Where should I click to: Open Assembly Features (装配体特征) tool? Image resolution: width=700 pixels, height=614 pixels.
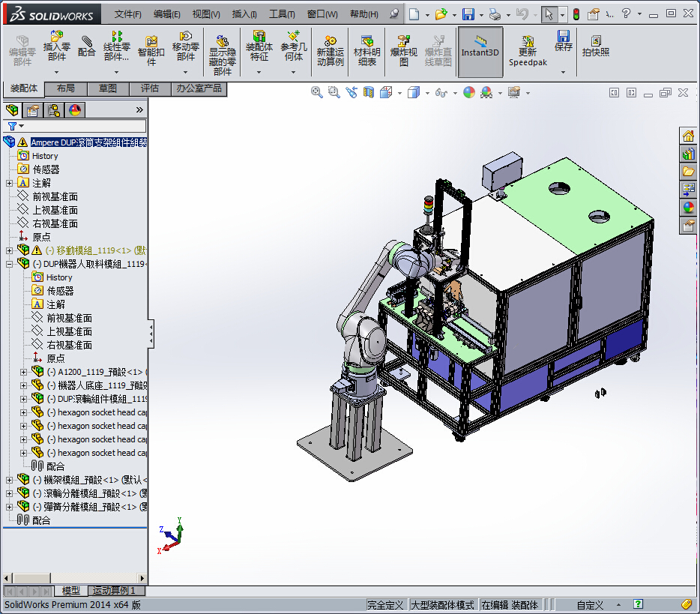259,46
